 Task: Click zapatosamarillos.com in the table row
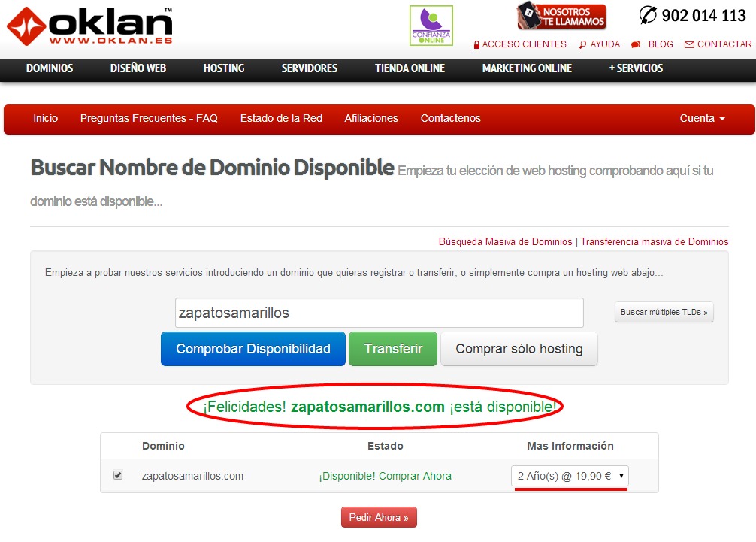192,476
